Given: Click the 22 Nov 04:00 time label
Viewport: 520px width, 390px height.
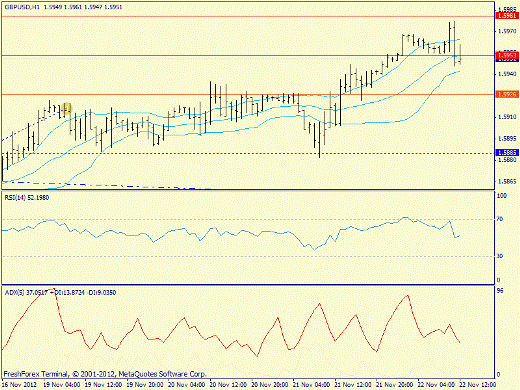Looking at the screenshot, I should point(436,385).
